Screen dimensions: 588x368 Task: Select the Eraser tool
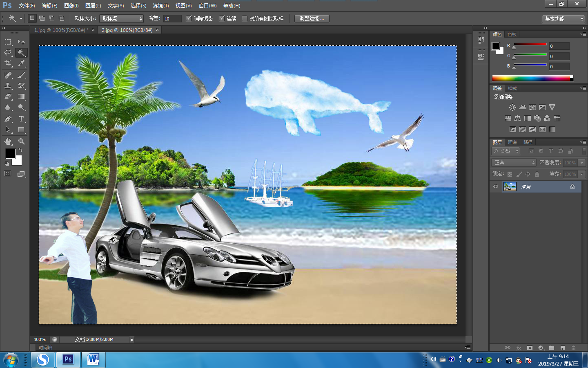coord(8,96)
